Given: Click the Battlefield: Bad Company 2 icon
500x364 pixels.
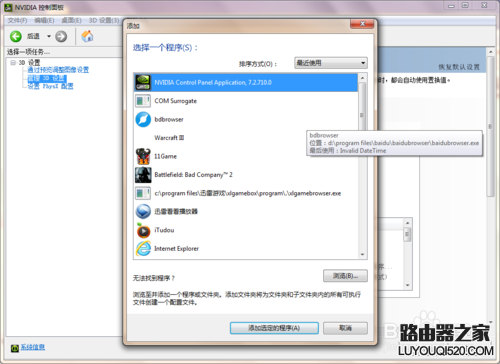Looking at the screenshot, I should 143,175.
